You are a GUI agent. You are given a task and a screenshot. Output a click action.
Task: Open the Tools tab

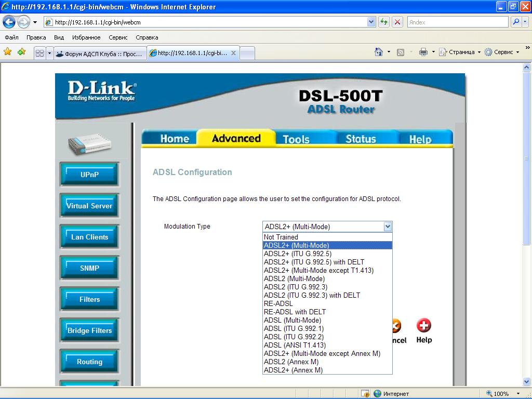click(296, 139)
